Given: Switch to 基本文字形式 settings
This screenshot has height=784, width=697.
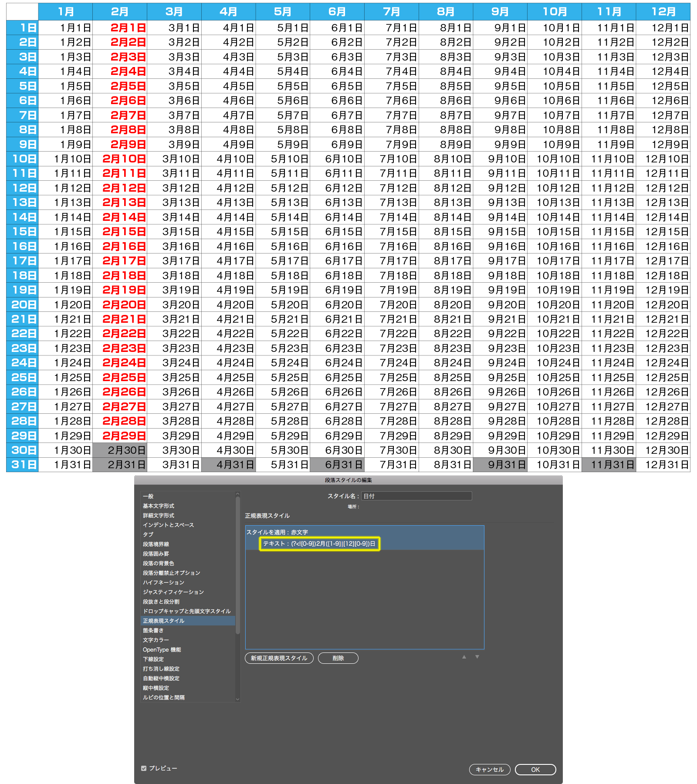Looking at the screenshot, I should [x=159, y=506].
